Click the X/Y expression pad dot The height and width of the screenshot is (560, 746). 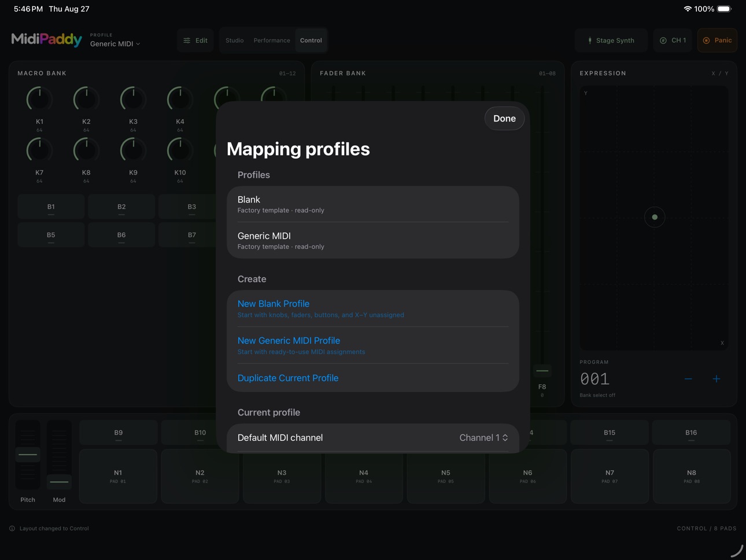655,218
